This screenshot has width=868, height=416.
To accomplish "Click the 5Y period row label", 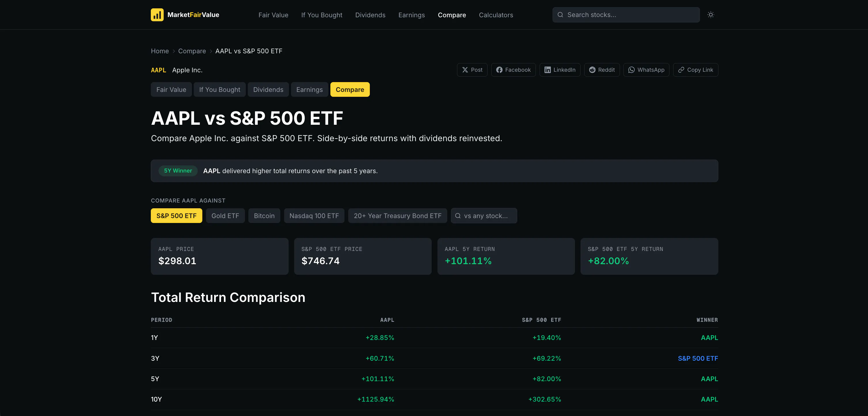I will click(155, 379).
